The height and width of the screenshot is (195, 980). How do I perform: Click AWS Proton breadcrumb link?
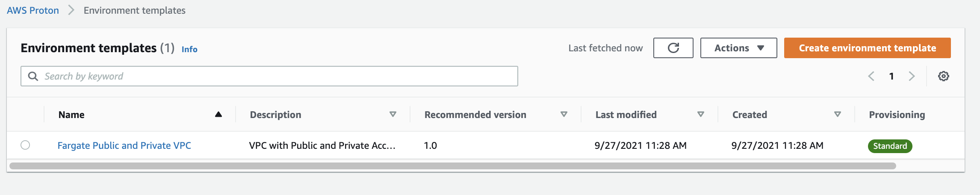(33, 10)
